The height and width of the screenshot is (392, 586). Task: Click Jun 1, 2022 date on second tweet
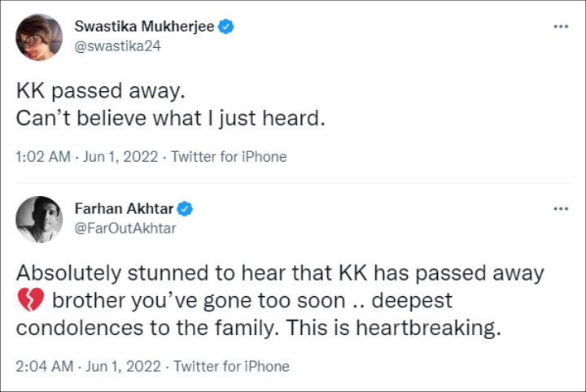tap(123, 366)
